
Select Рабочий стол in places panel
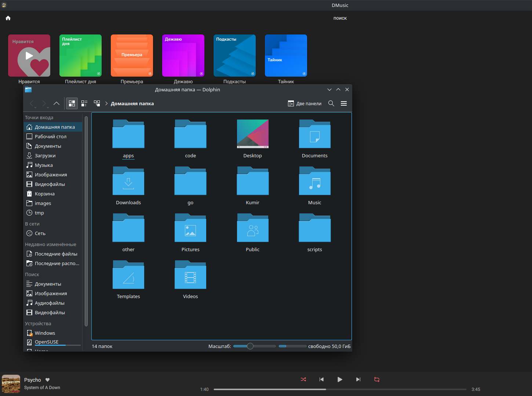(53, 136)
